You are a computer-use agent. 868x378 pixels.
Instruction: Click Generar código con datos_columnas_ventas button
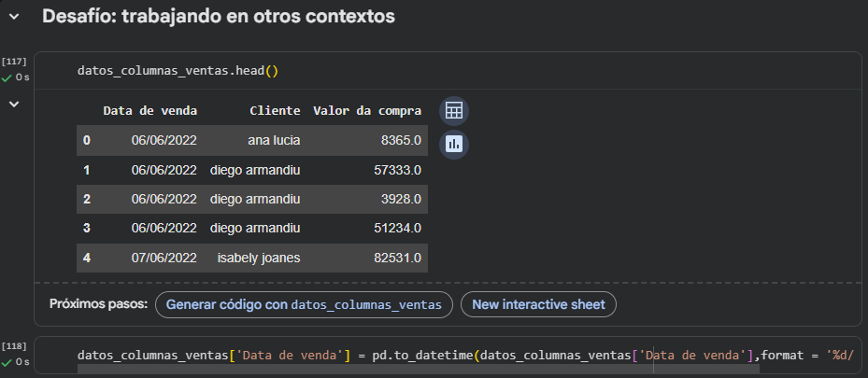click(305, 304)
